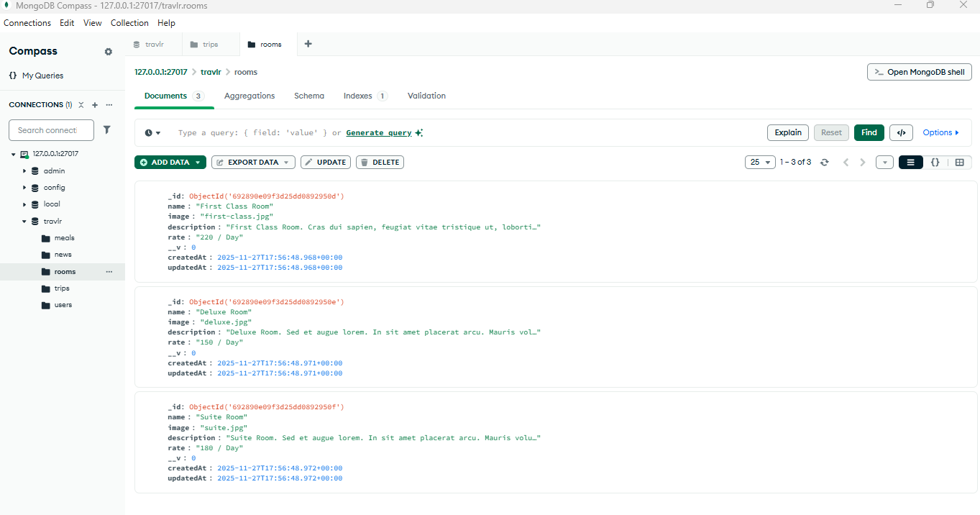Click the filter icon beside connection search
980x515 pixels.
107,130
